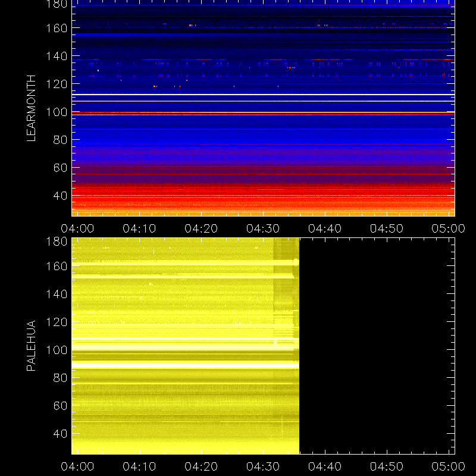Click the 04:00 time label below the Palehua plot
The image size is (476, 476).
pos(77,466)
